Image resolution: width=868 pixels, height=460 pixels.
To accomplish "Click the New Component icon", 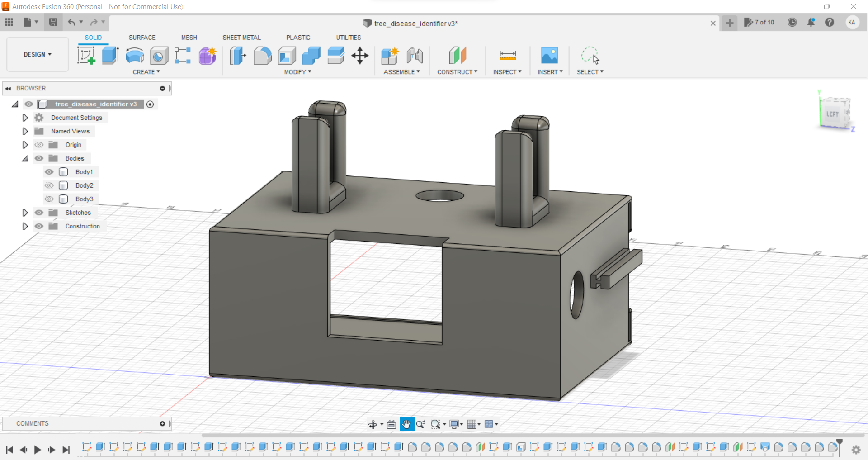I will 390,56.
